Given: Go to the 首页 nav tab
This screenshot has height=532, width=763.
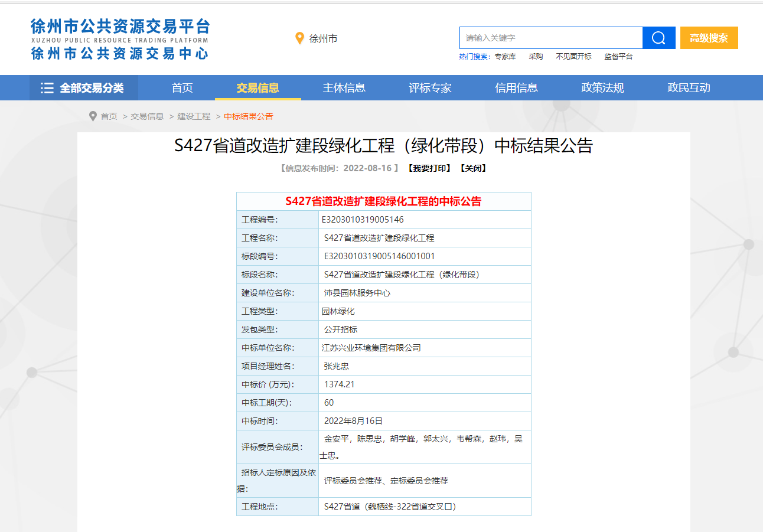Looking at the screenshot, I should [182, 88].
